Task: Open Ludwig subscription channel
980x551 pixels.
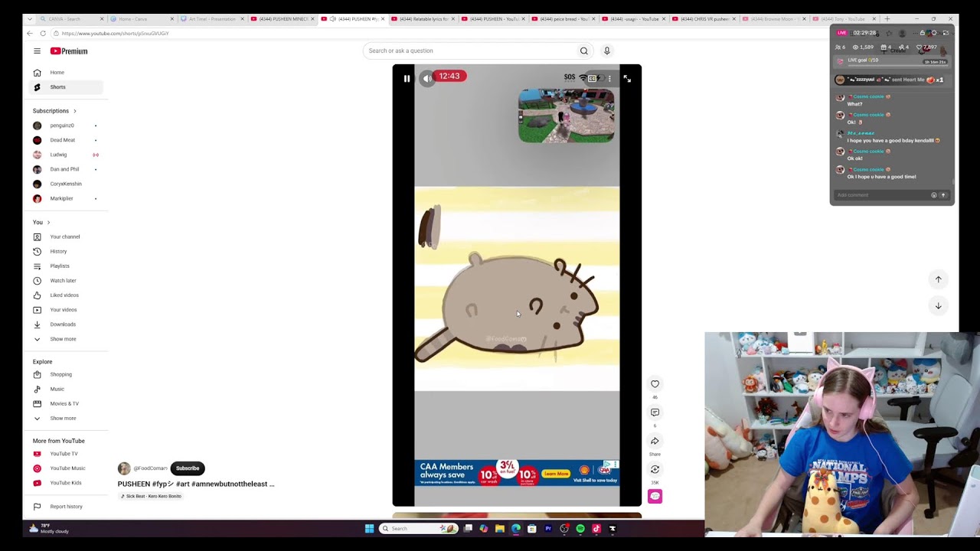Action: [66, 155]
